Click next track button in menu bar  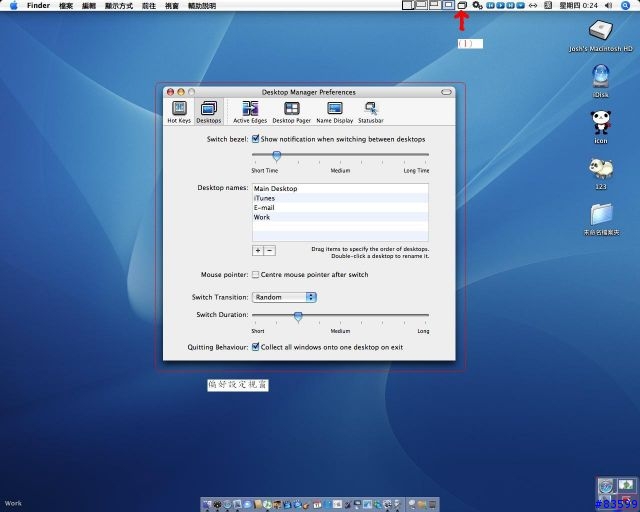tap(510, 5)
